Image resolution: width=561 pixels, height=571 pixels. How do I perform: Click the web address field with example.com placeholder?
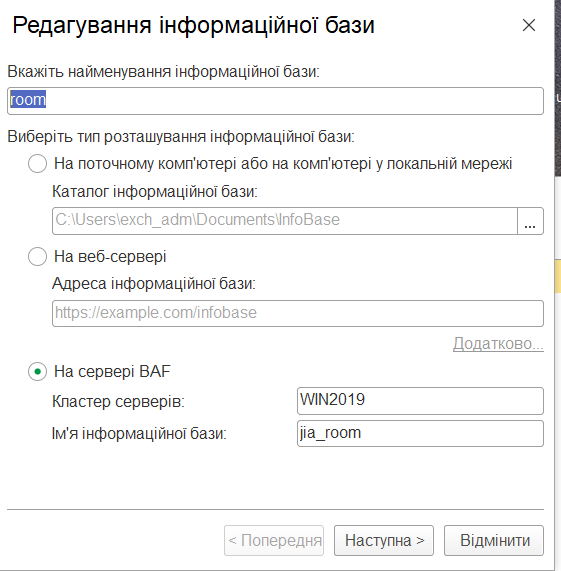point(298,313)
